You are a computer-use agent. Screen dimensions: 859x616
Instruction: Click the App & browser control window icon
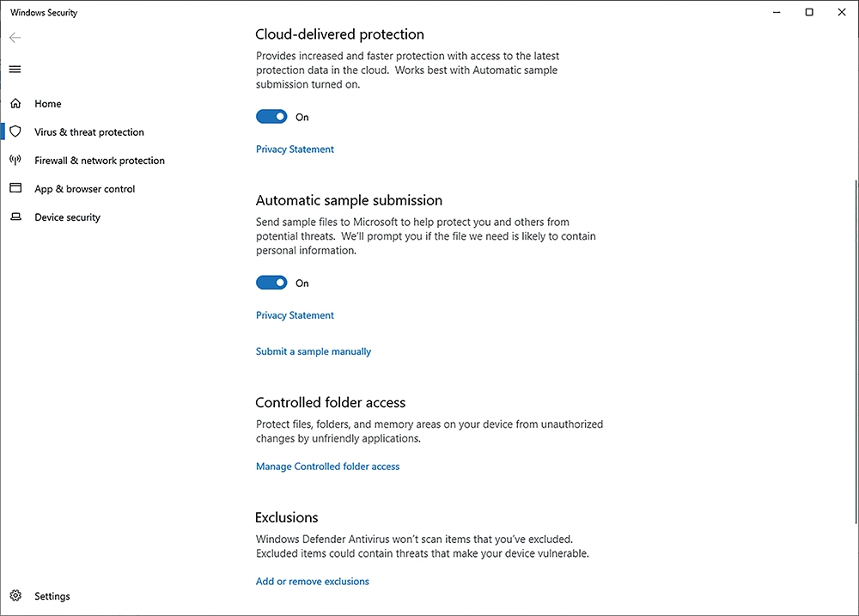(15, 188)
